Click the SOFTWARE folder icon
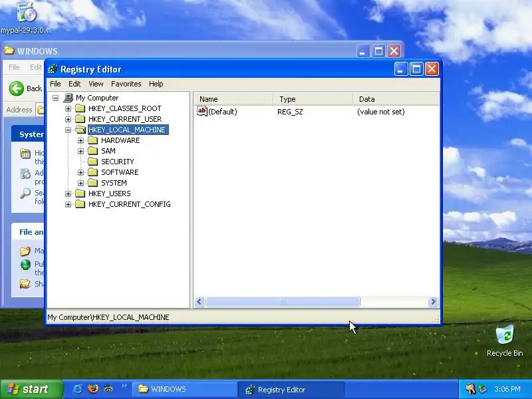532x399 pixels. (x=92, y=172)
